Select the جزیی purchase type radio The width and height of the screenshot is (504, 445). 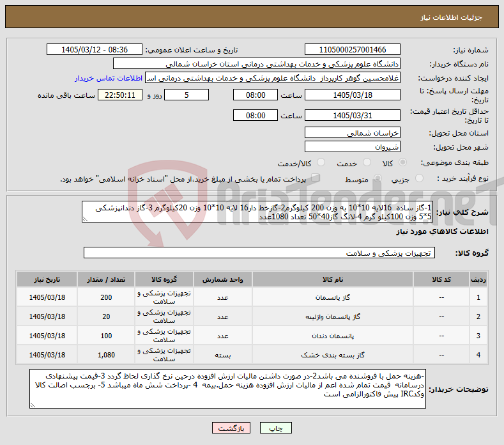pyautogui.click(x=419, y=178)
